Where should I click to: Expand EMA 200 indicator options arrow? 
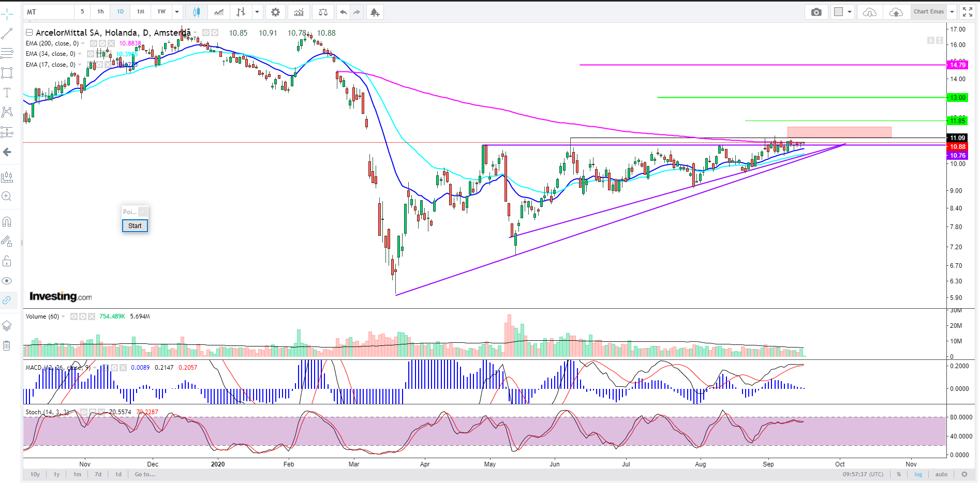click(x=83, y=43)
